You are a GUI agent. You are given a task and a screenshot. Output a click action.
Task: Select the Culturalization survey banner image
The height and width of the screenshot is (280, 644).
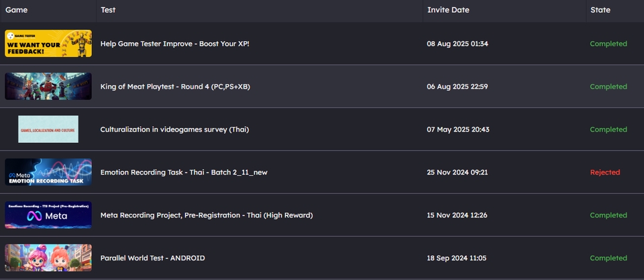tap(48, 129)
